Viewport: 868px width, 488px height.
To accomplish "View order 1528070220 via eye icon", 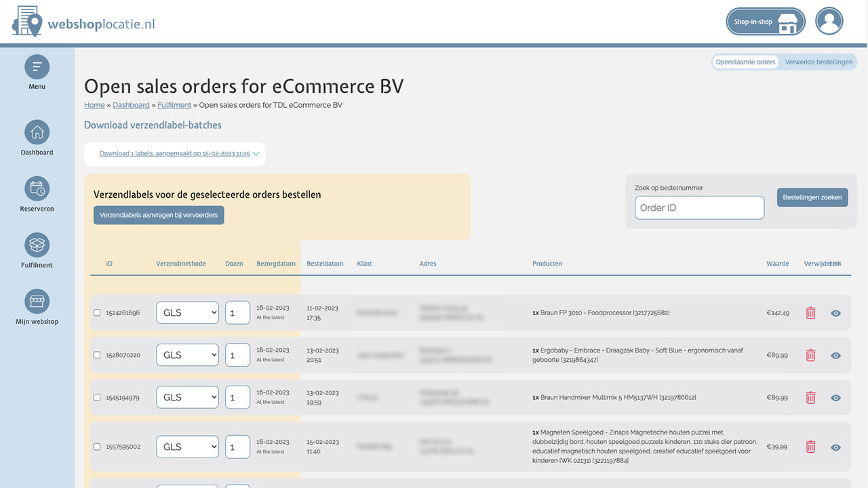I will tap(836, 355).
